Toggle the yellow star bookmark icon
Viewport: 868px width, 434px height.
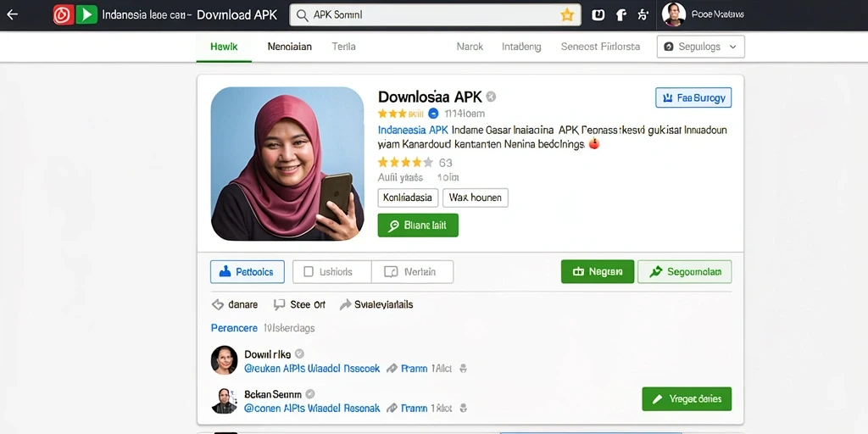tap(567, 15)
